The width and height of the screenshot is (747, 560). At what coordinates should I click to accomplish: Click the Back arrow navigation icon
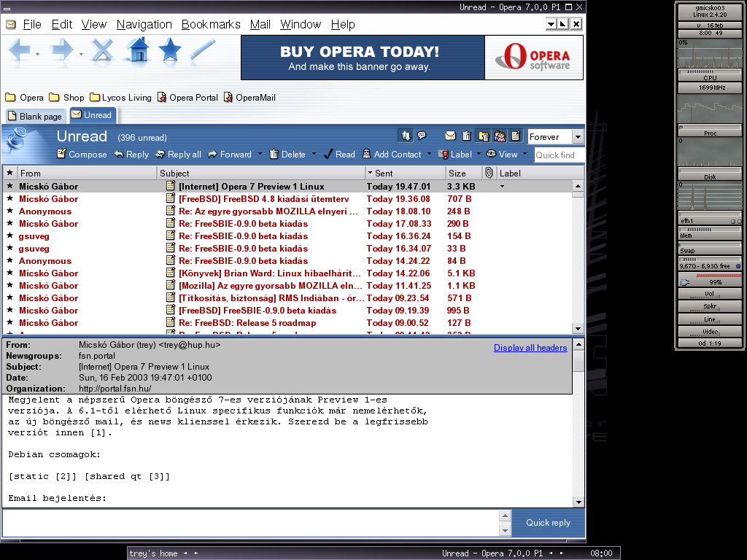(x=19, y=50)
